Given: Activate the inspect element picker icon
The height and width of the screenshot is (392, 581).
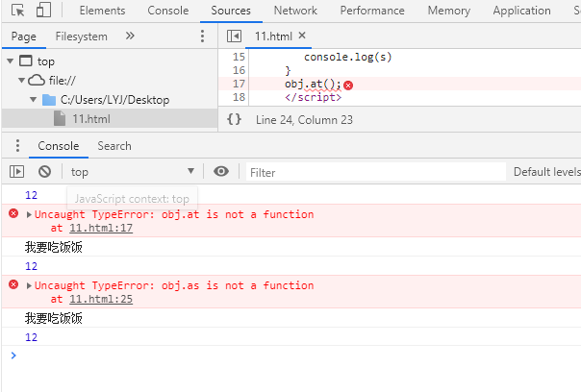Looking at the screenshot, I should coord(17,10).
